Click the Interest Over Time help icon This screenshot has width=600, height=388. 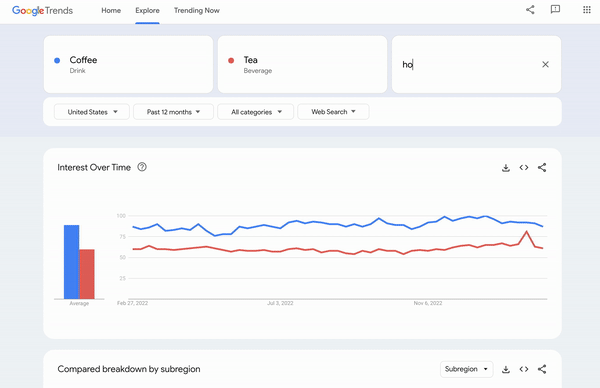[x=142, y=167]
